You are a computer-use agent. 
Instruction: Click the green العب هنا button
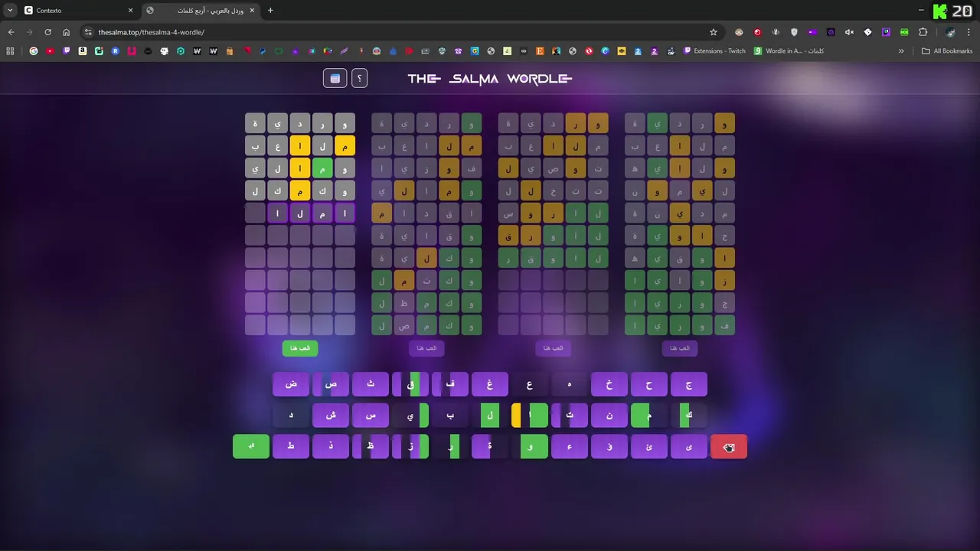[300, 348]
